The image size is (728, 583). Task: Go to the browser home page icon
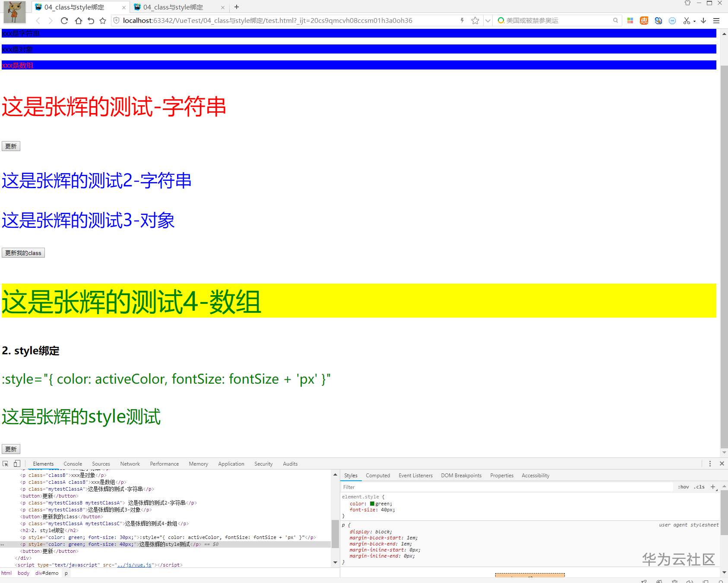(x=78, y=21)
